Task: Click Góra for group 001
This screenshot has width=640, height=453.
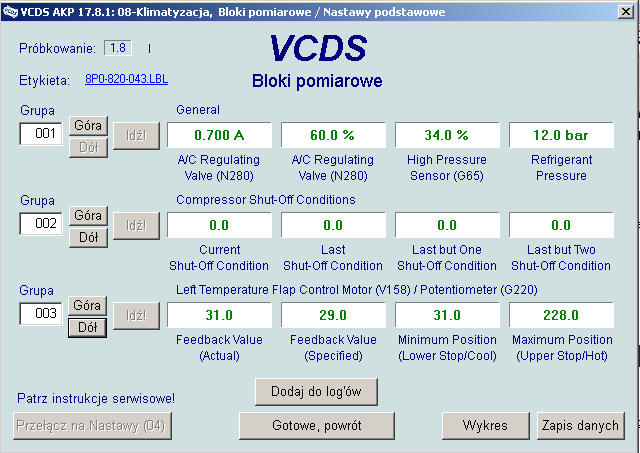Action: pyautogui.click(x=88, y=125)
